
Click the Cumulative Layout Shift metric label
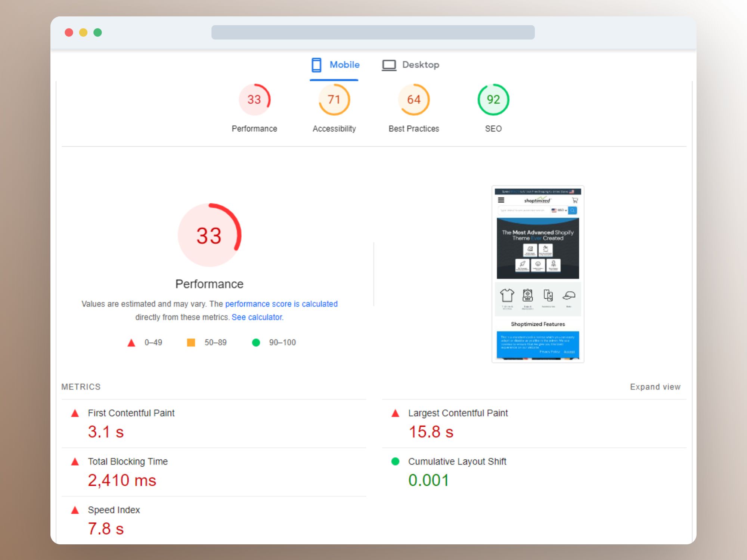tap(457, 462)
